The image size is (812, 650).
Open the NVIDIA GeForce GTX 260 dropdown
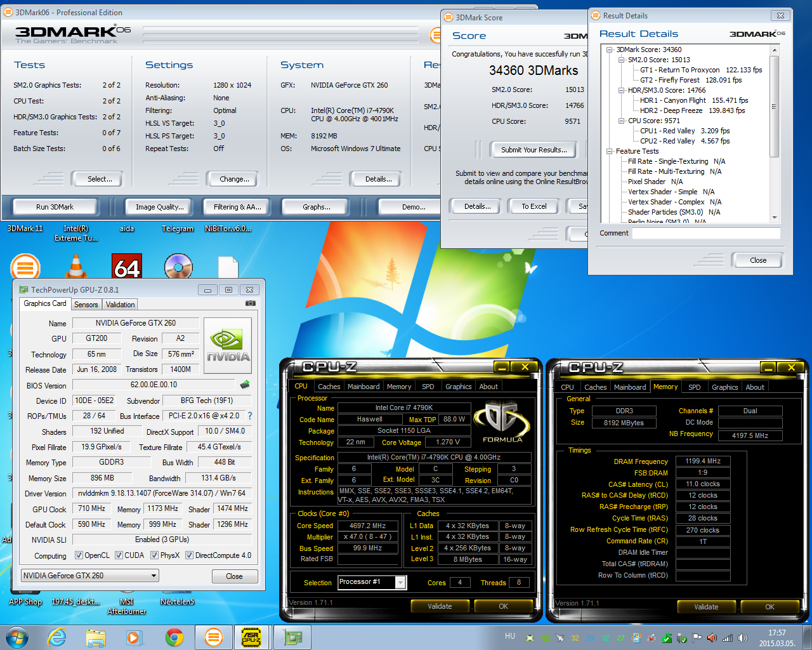point(90,576)
